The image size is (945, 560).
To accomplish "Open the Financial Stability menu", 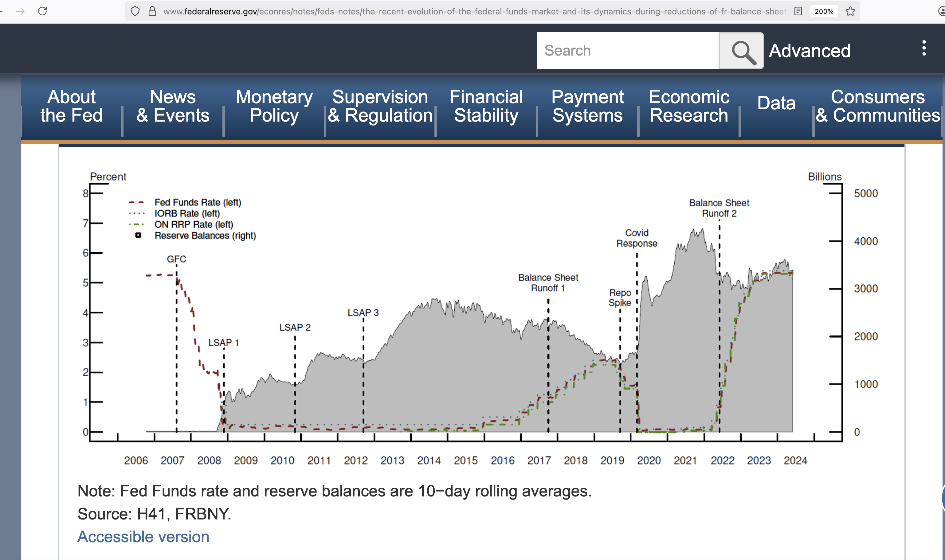I will point(486,106).
